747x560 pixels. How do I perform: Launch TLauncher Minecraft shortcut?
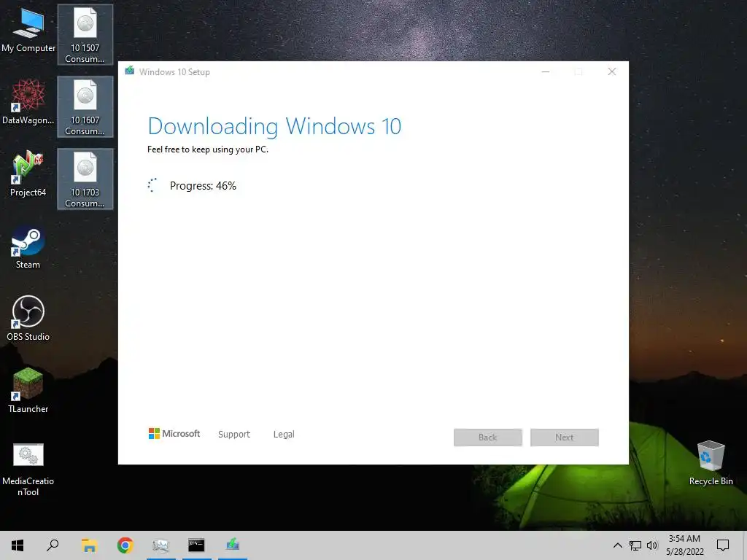[x=28, y=391]
